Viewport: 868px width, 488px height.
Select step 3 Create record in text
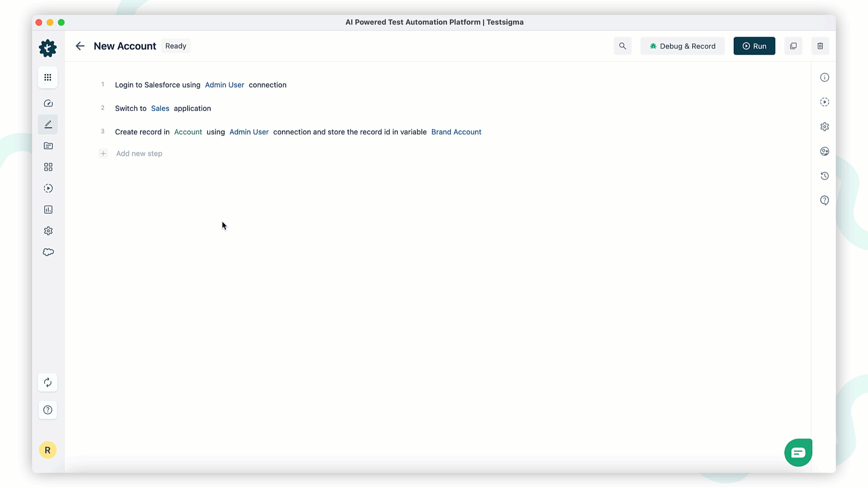[142, 132]
